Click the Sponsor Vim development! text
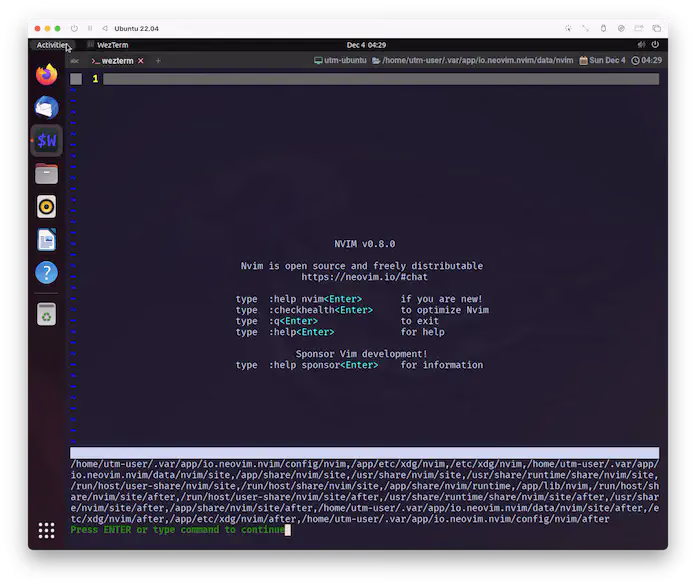 361,354
